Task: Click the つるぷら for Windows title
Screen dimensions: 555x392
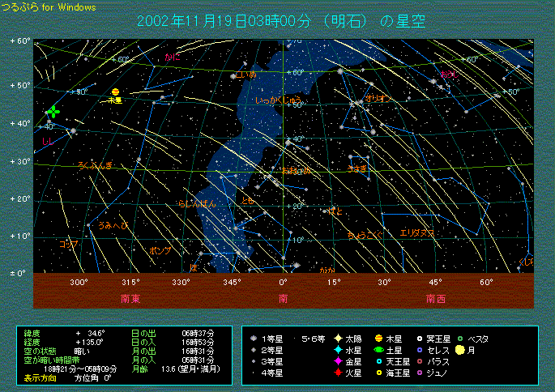Action: [49, 7]
